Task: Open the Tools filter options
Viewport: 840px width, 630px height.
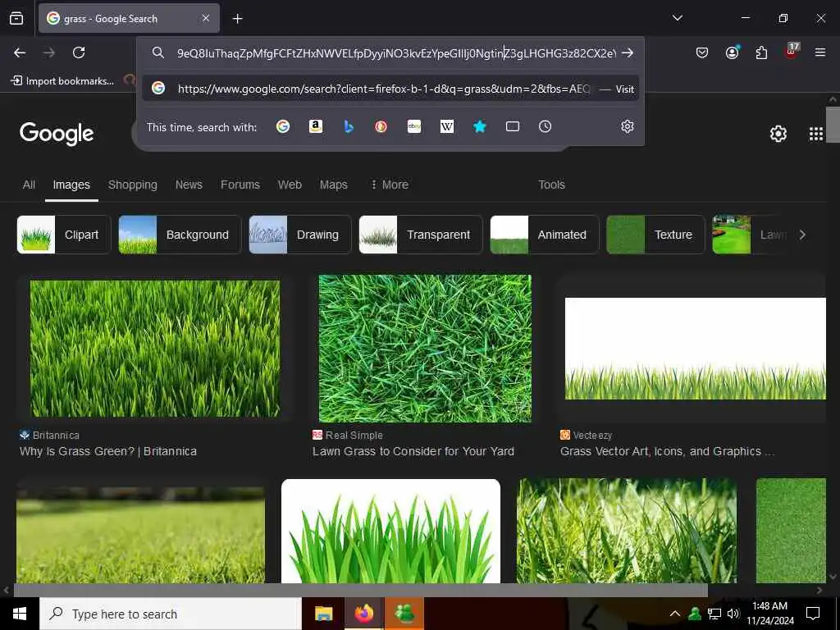Action: click(551, 185)
